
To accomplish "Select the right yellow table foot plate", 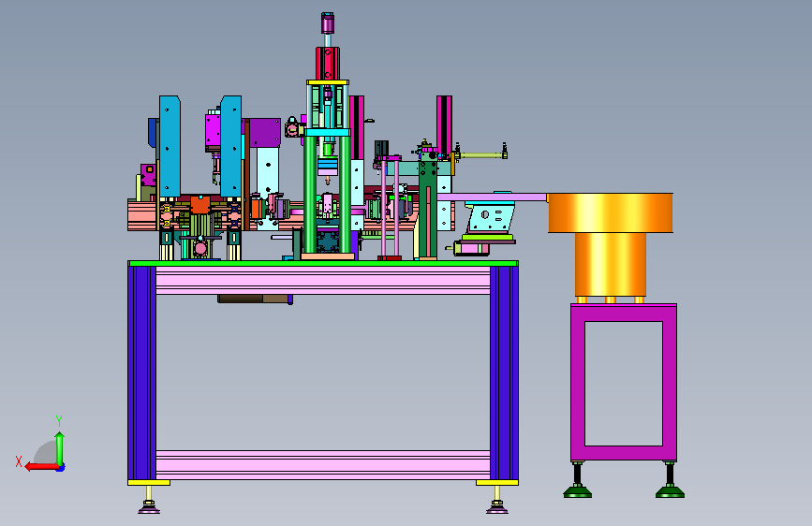I will 497,483.
